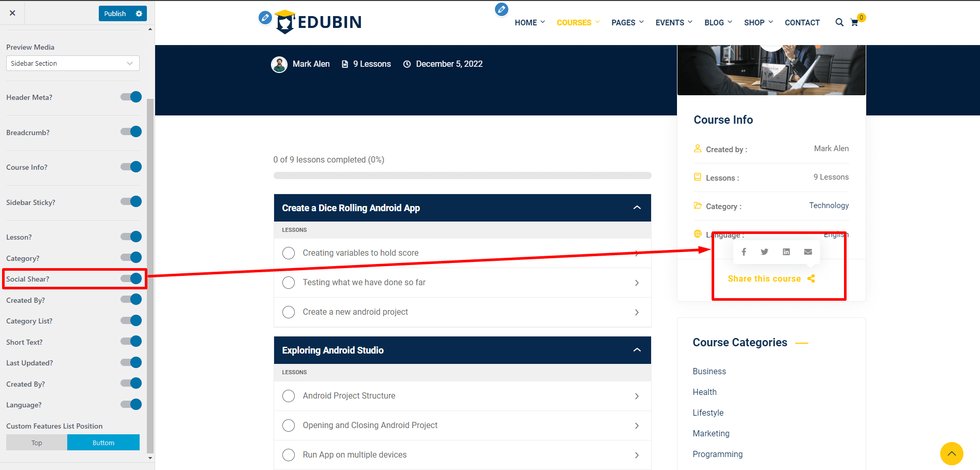
Task: Click the Publish settings gear icon
Action: 139,13
